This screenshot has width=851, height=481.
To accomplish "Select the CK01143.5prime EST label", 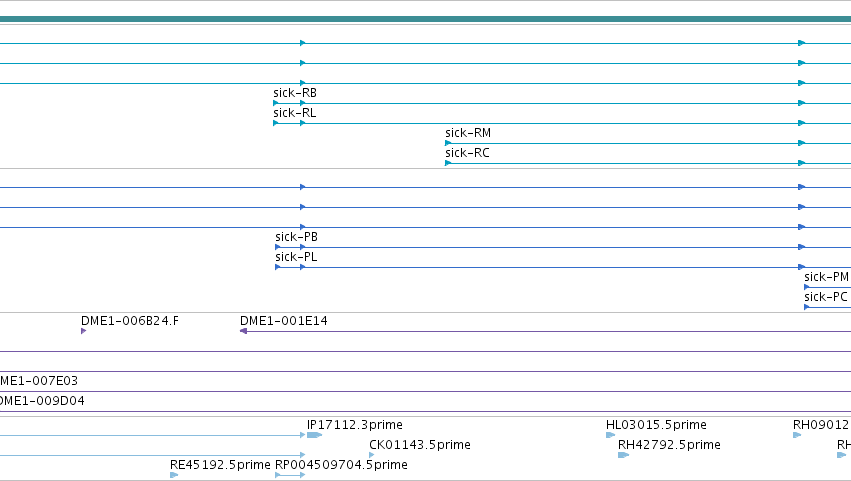I will 420,445.
